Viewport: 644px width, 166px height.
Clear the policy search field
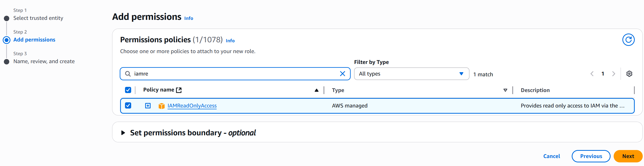click(342, 74)
